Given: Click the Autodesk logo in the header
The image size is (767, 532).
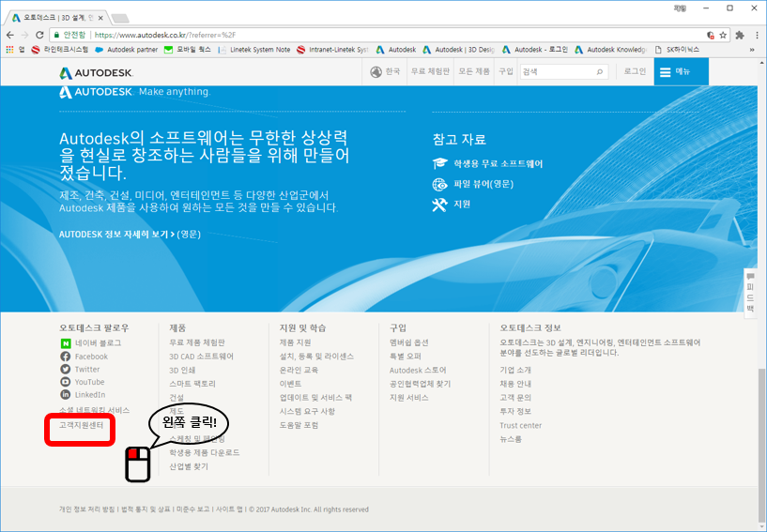Looking at the screenshot, I should [96, 73].
